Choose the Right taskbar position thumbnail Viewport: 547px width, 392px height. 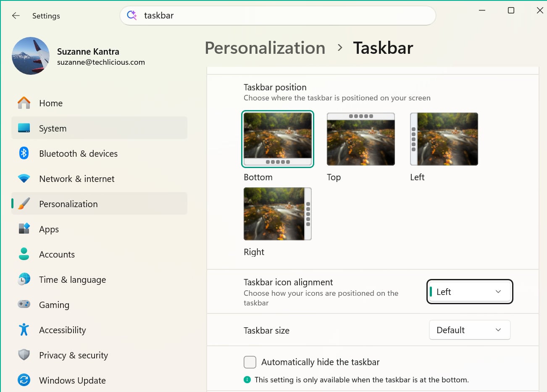(x=278, y=214)
